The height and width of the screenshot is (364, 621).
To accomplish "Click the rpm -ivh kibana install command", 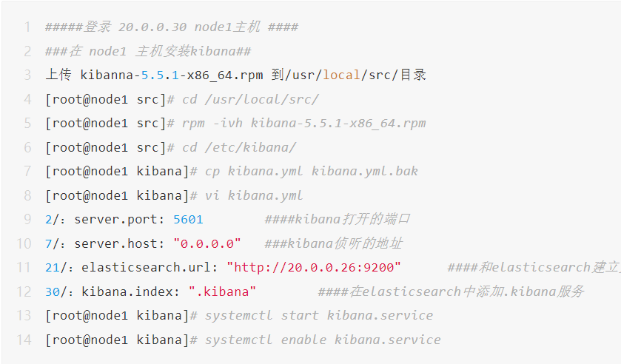I will (304, 123).
